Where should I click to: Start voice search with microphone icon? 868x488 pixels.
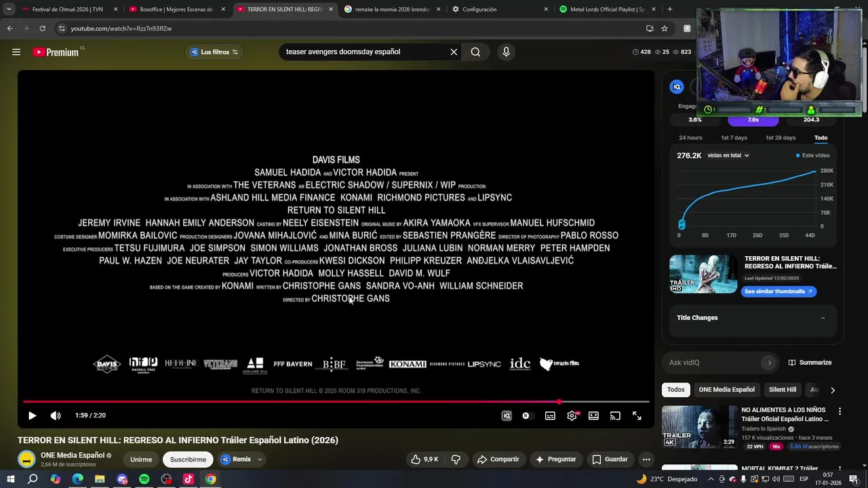506,52
